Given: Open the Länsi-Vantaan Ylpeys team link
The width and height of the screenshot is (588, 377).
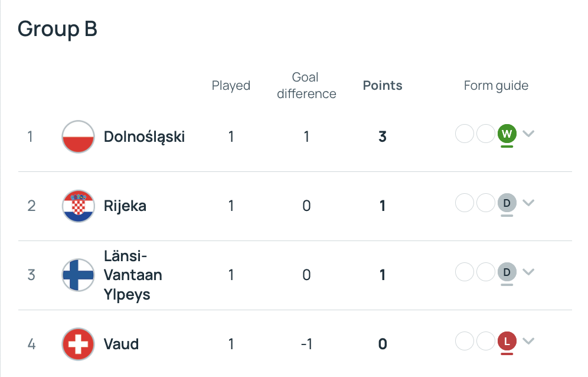Looking at the screenshot, I should pos(133,275).
